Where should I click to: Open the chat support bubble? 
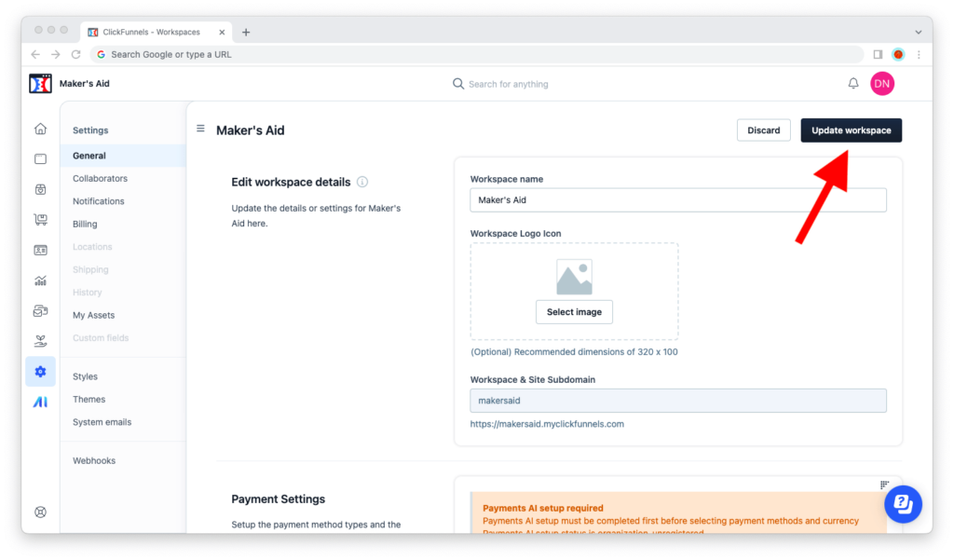click(903, 504)
